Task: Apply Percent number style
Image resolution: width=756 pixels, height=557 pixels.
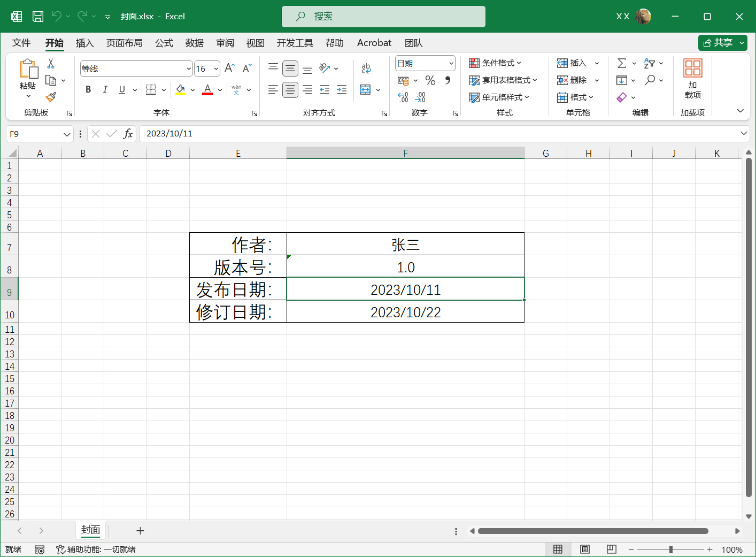Action: tap(430, 80)
